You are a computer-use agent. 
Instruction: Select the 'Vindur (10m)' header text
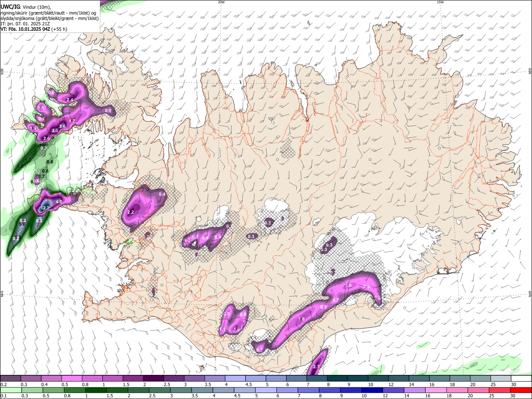(x=36, y=7)
